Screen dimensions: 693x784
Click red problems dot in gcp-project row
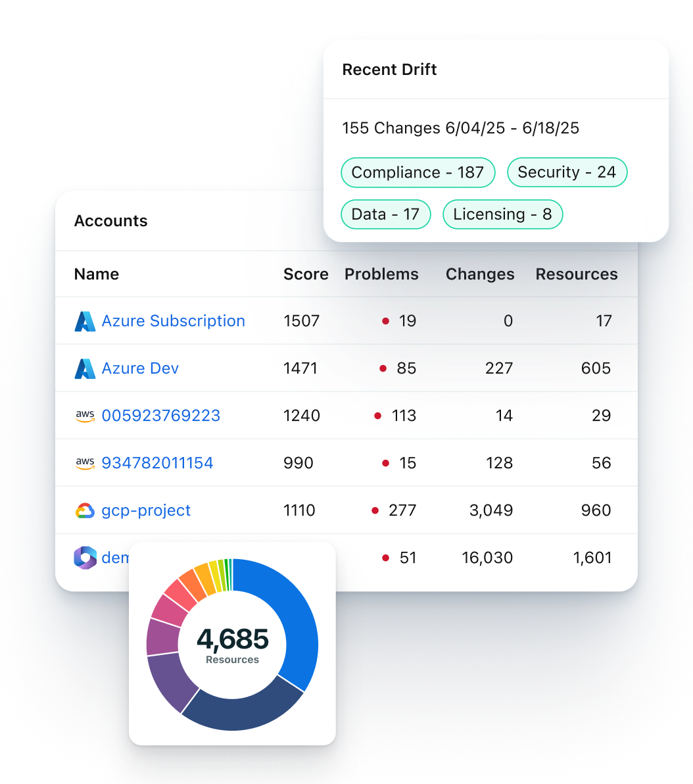click(x=375, y=510)
